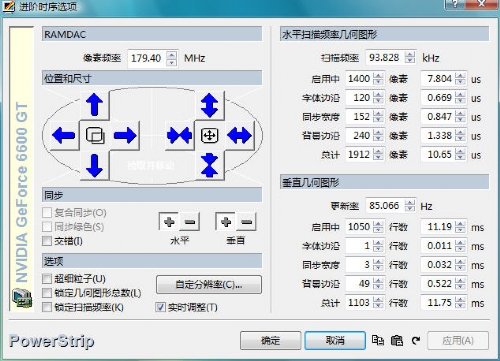Adjust the 0.847 us sync width spinner
The height and width of the screenshot is (361, 500).
click(460, 117)
